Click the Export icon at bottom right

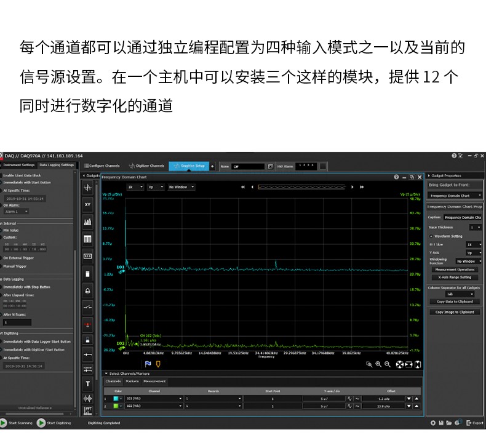474,423
